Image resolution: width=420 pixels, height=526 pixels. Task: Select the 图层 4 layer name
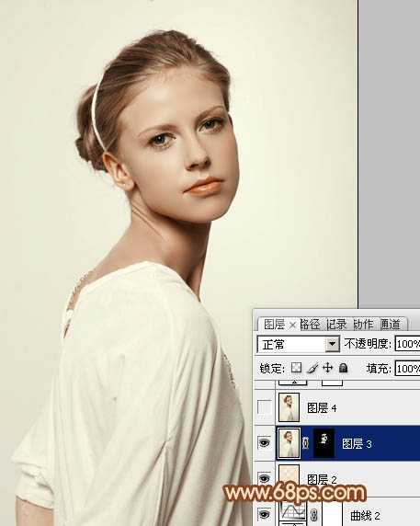pyautogui.click(x=322, y=408)
